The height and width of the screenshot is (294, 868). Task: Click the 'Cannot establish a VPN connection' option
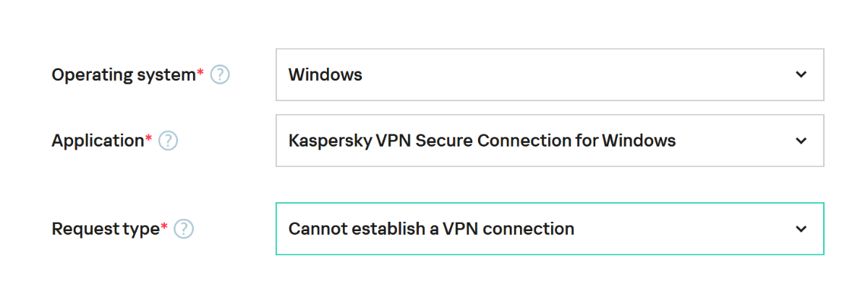point(431,229)
